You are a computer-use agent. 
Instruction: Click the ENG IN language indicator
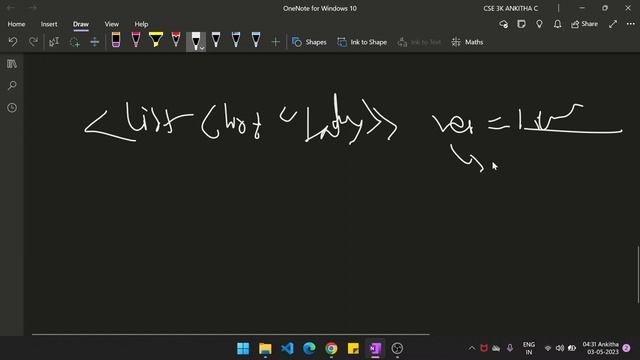coord(529,348)
